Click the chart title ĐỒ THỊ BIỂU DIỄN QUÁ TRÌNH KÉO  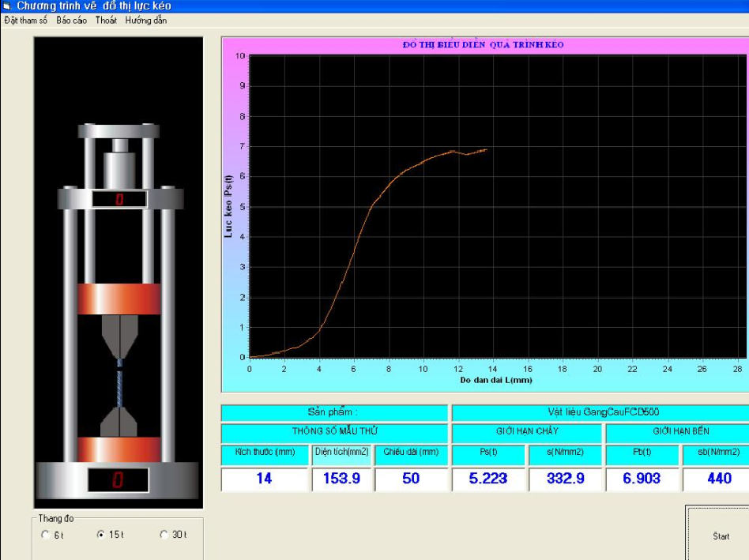tap(483, 45)
